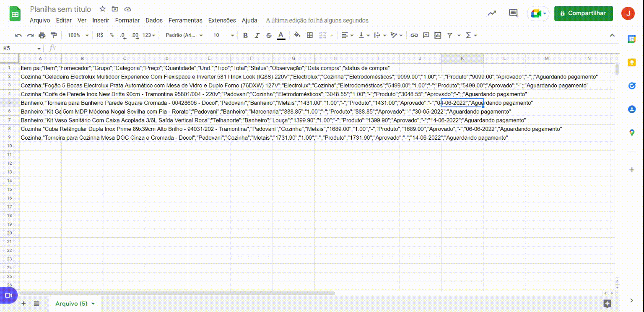Open Contacts in the side panel
644x312 pixels.
(632, 109)
